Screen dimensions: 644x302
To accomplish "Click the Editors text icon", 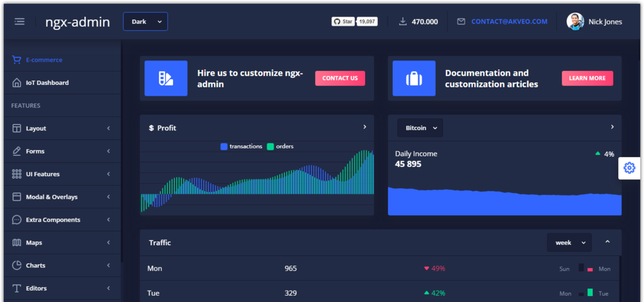I will point(16,288).
